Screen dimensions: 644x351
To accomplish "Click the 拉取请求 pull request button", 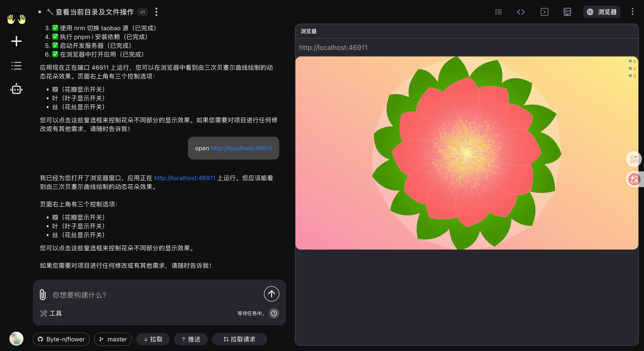I will click(x=239, y=339).
